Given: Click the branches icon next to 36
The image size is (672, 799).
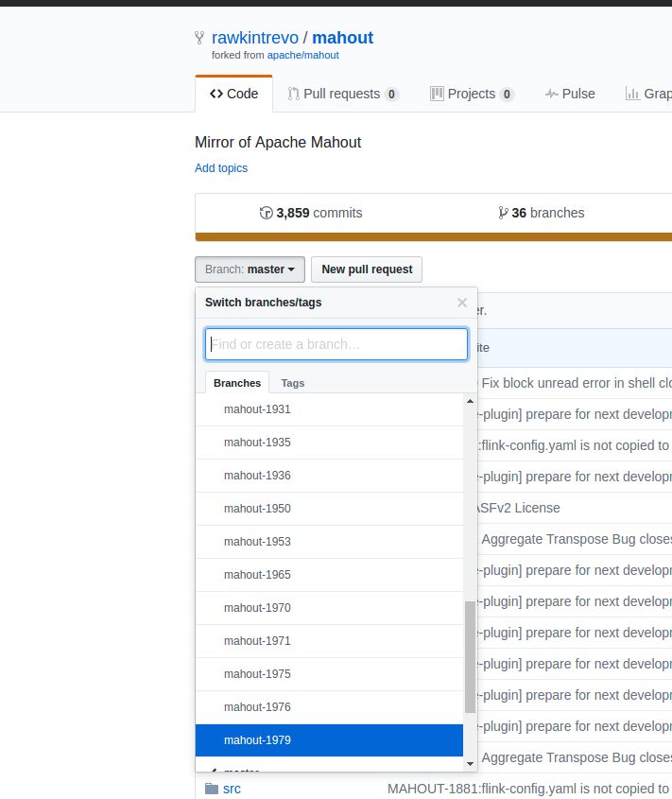Looking at the screenshot, I should click(503, 213).
